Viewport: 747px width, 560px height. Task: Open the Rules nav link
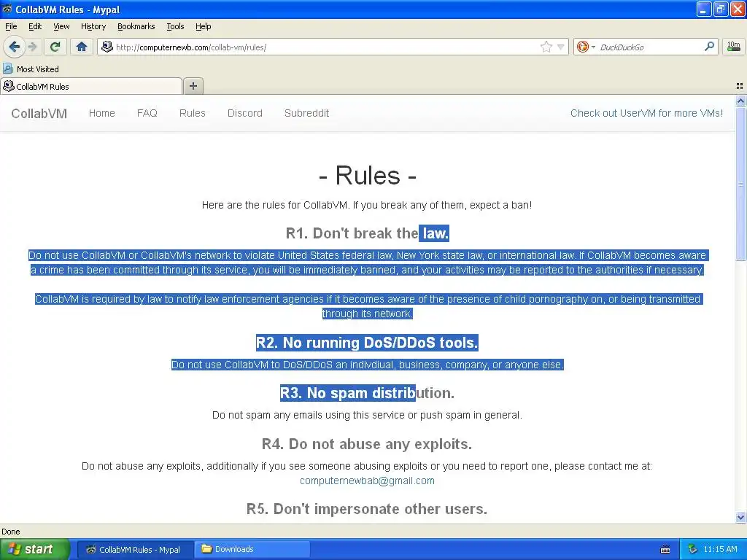(x=193, y=113)
